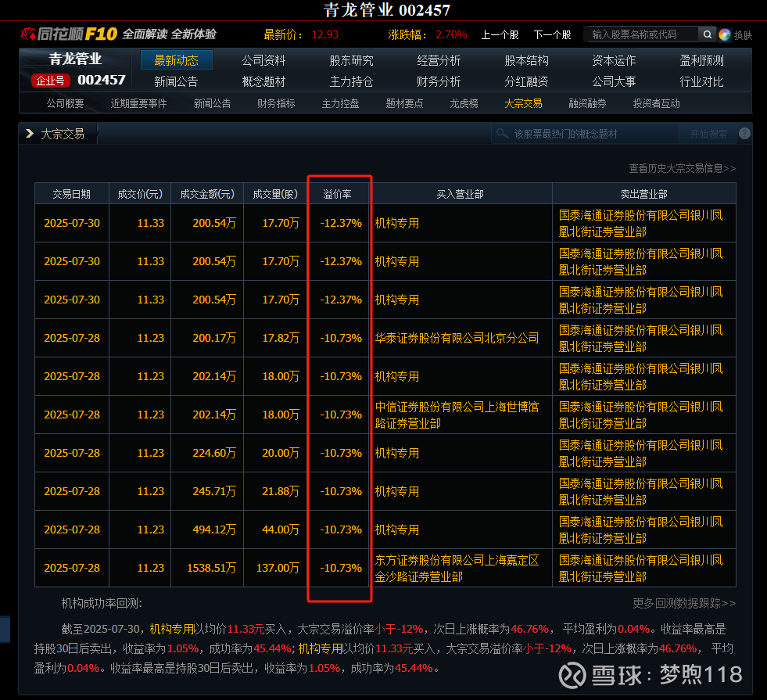Select 大宗交易 in the sub-navigation
This screenshot has width=767, height=700.
tap(523, 103)
